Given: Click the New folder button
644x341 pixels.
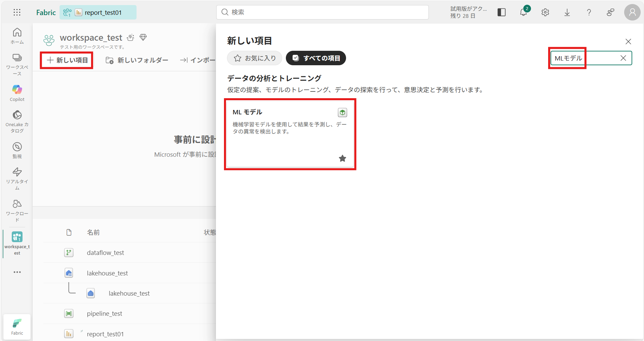Looking at the screenshot, I should point(137,60).
